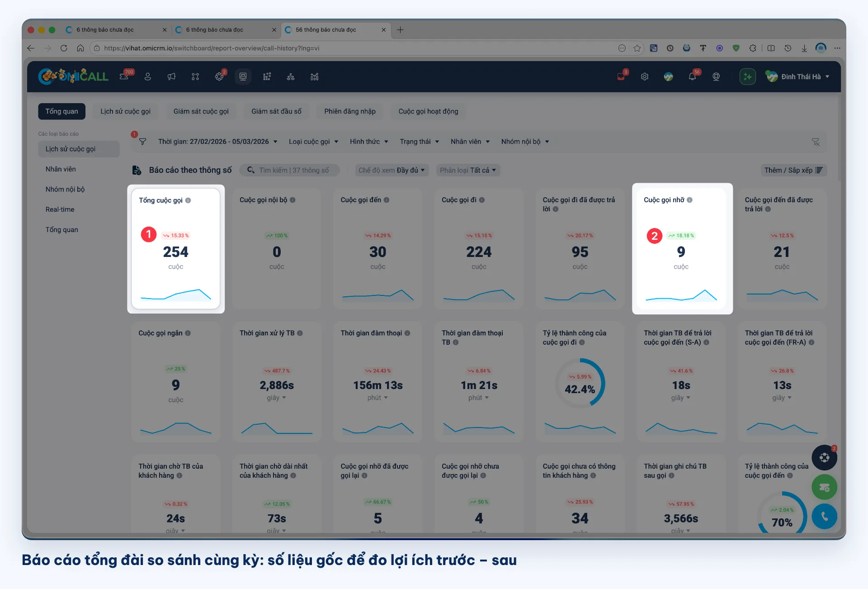The width and height of the screenshot is (868, 589).
Task: Open the settings gear in the navbar
Action: pos(645,77)
